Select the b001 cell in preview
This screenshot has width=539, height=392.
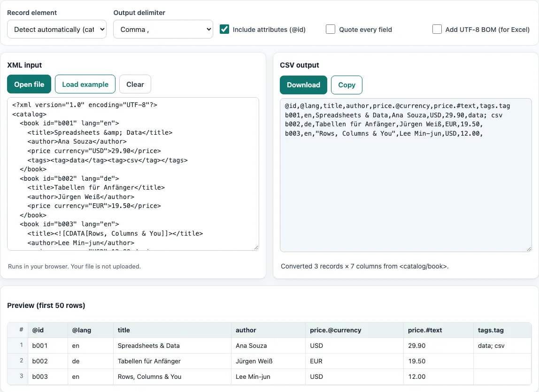[x=48, y=346]
